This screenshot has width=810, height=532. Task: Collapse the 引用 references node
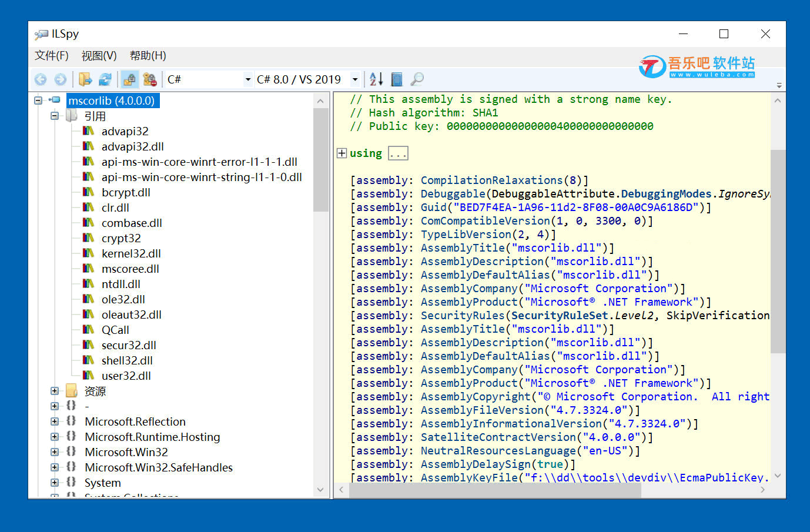[55, 116]
